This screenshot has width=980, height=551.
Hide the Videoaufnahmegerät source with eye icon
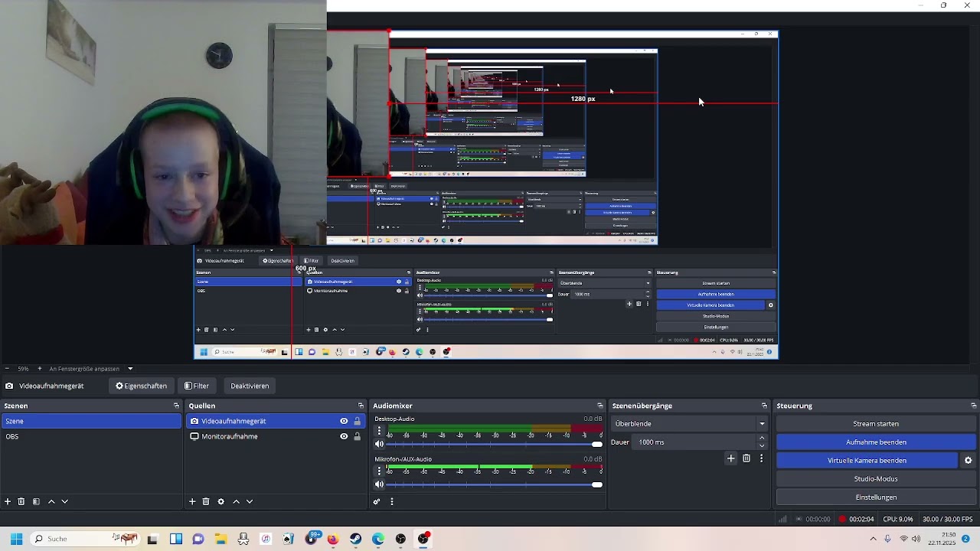(344, 421)
